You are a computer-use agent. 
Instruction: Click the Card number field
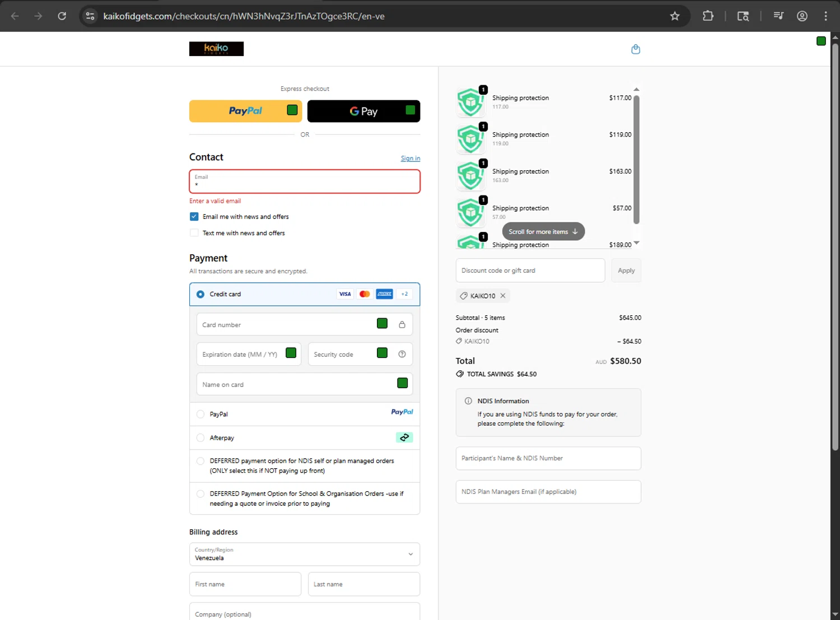(x=305, y=325)
